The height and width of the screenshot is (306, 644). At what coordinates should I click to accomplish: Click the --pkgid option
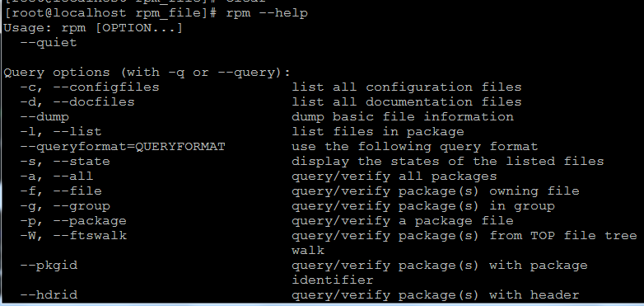pyautogui.click(x=49, y=266)
